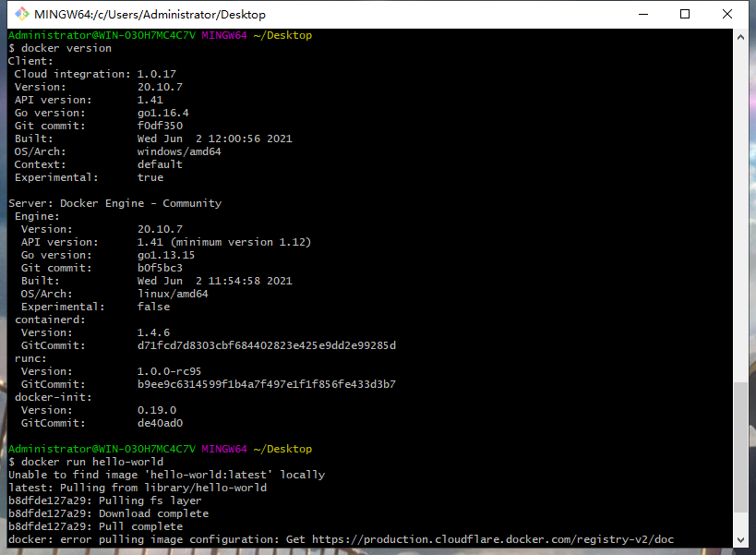Click the client Go version 'go1.16.4'
Viewport: 756px width, 555px height.
(x=163, y=113)
